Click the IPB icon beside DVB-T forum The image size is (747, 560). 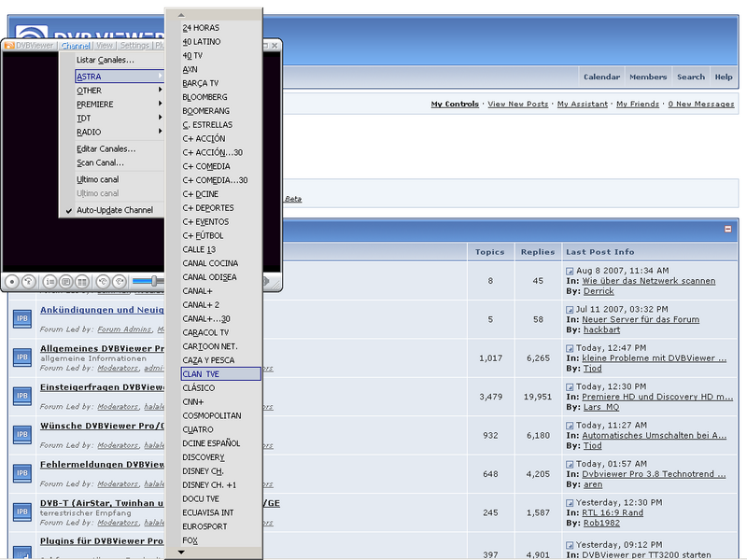coord(22,511)
